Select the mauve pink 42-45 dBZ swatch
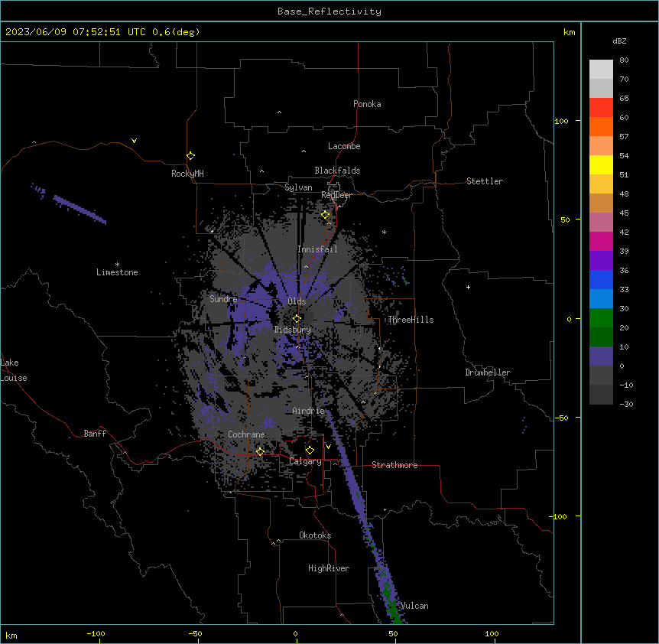The width and height of the screenshot is (659, 644). 601,223
